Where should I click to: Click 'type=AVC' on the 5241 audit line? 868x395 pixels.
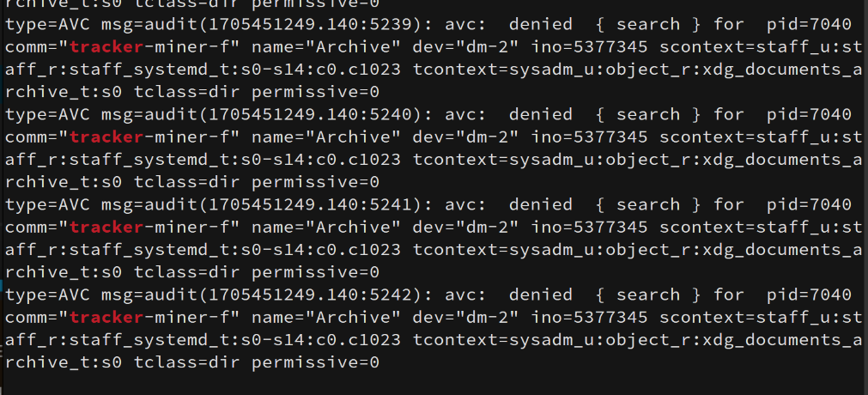47,205
